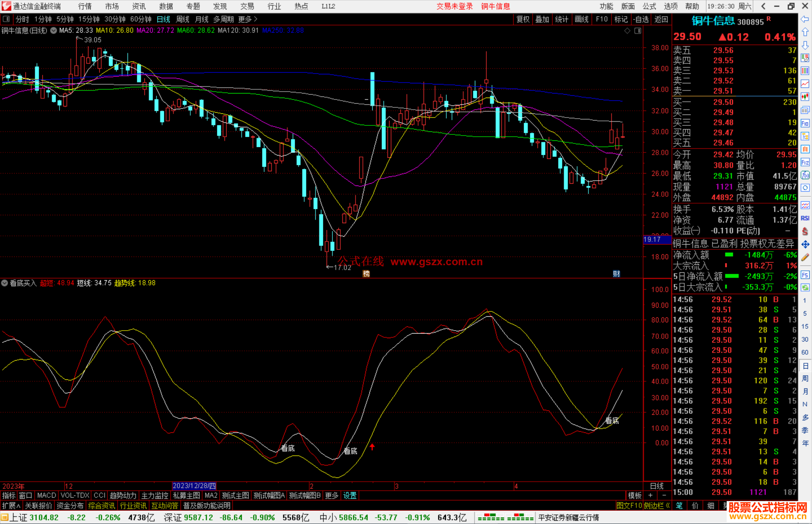Toggle the panel icon left of 分时
Viewport: 812px width, 524px height.
6,19
